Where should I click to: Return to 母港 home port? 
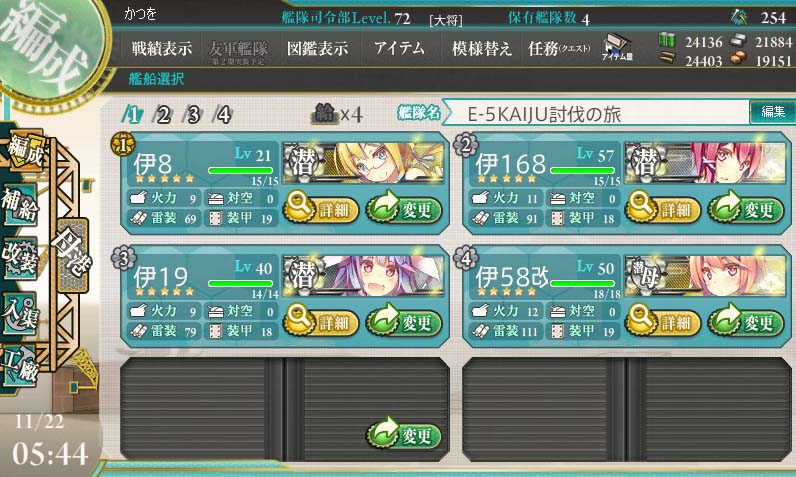(x=73, y=254)
